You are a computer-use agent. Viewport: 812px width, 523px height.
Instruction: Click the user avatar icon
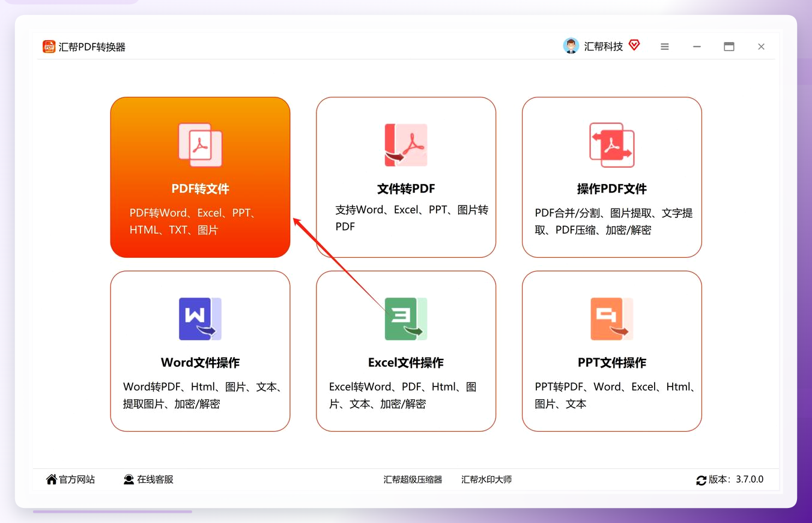coord(571,46)
